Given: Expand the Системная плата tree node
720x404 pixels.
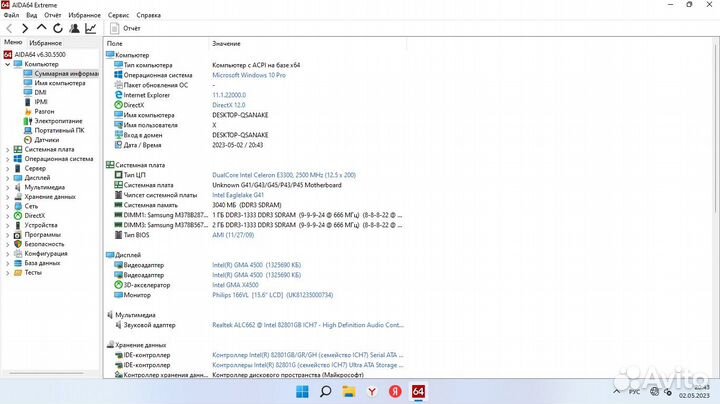Looking at the screenshot, I should (7, 150).
